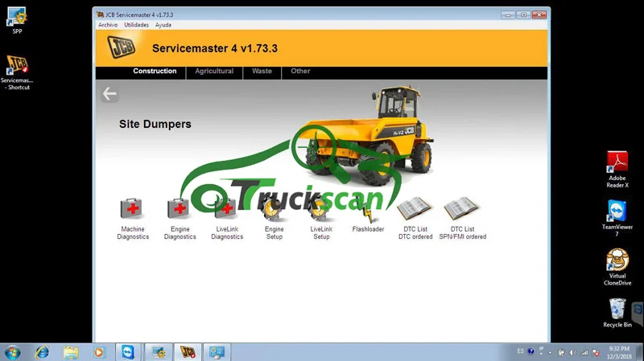Launch Engine Diagnostics
This screenshot has width=644, height=361.
180,218
